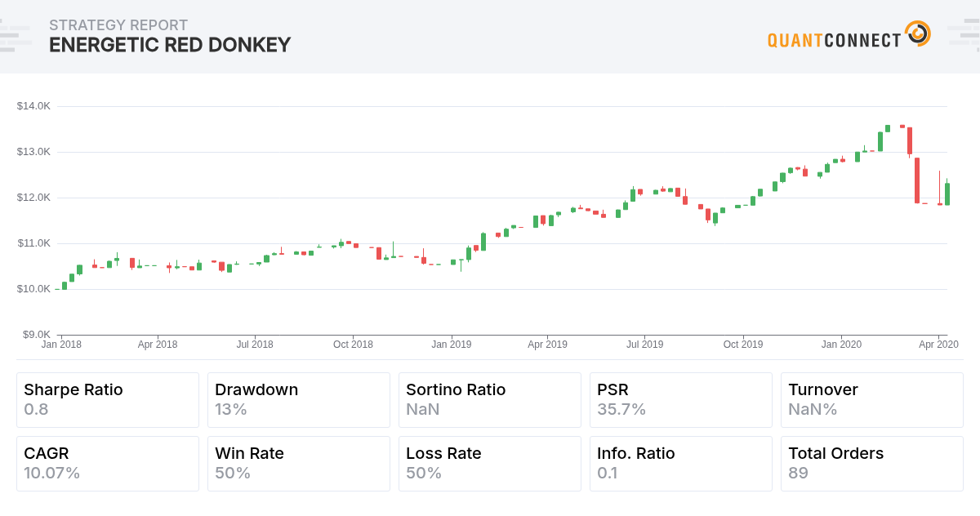The image size is (980, 516).
Task: Click the $13.0K y-axis label
Action: click(33, 152)
